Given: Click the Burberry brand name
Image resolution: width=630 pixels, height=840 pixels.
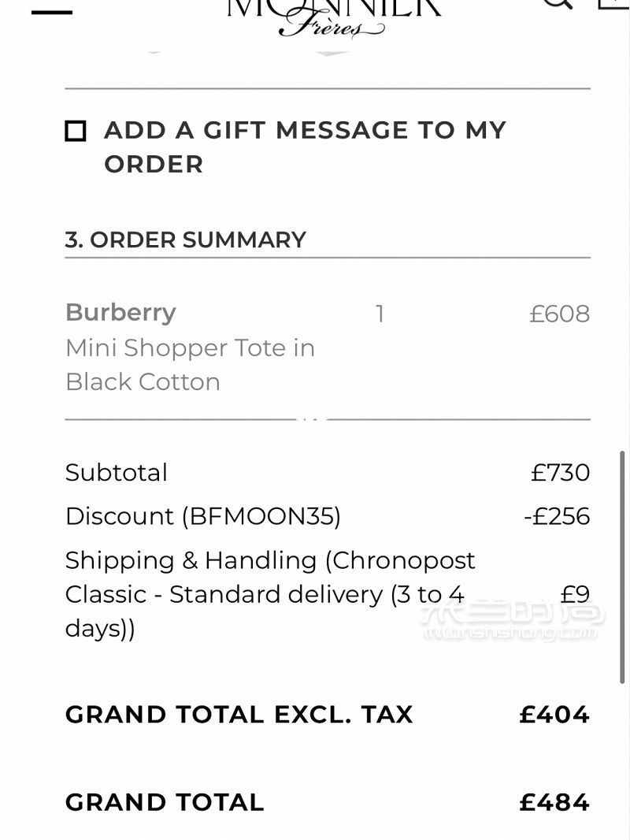Looking at the screenshot, I should tap(120, 312).
